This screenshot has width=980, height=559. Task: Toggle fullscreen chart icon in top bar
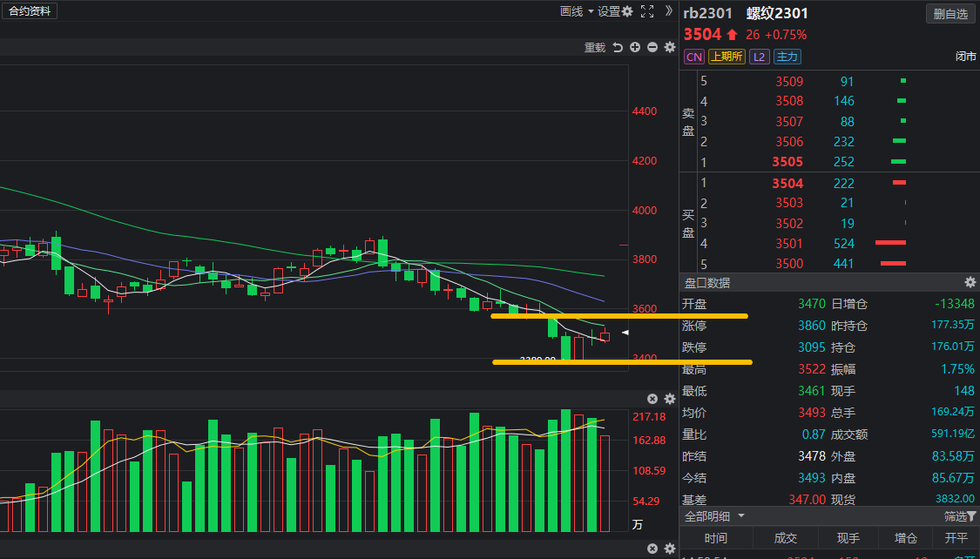point(647,11)
